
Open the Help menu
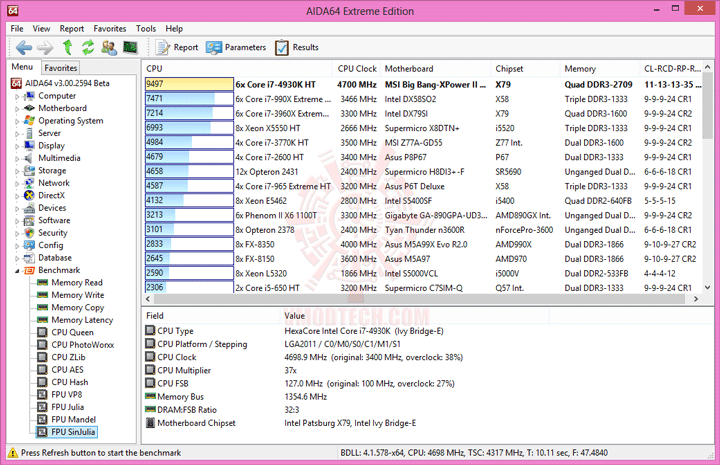[x=174, y=28]
